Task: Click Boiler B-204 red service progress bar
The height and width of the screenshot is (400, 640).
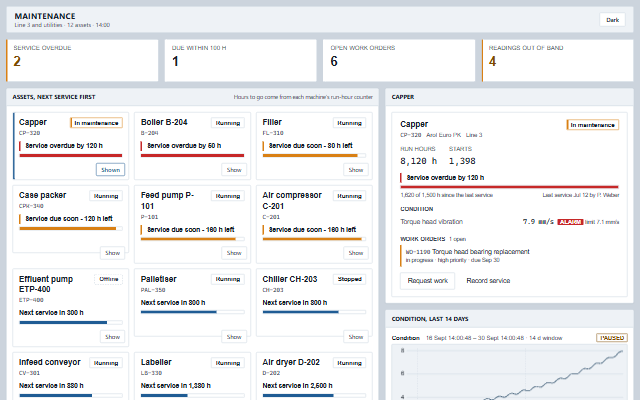Action: click(x=192, y=156)
